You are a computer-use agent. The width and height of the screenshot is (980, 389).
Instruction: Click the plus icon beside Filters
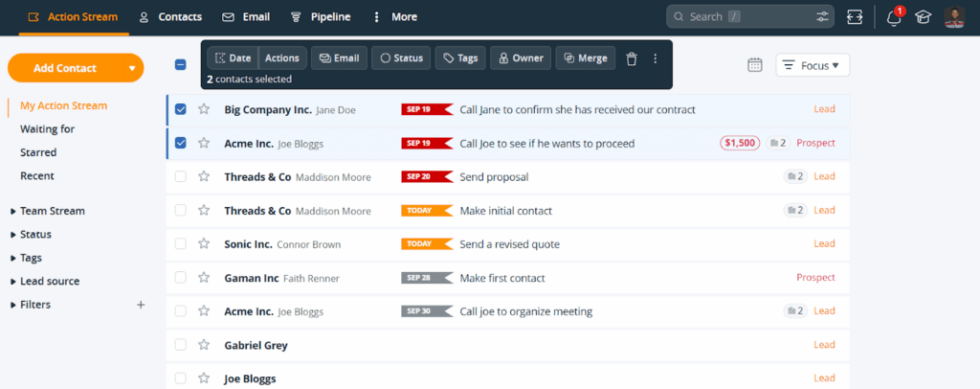(141, 305)
